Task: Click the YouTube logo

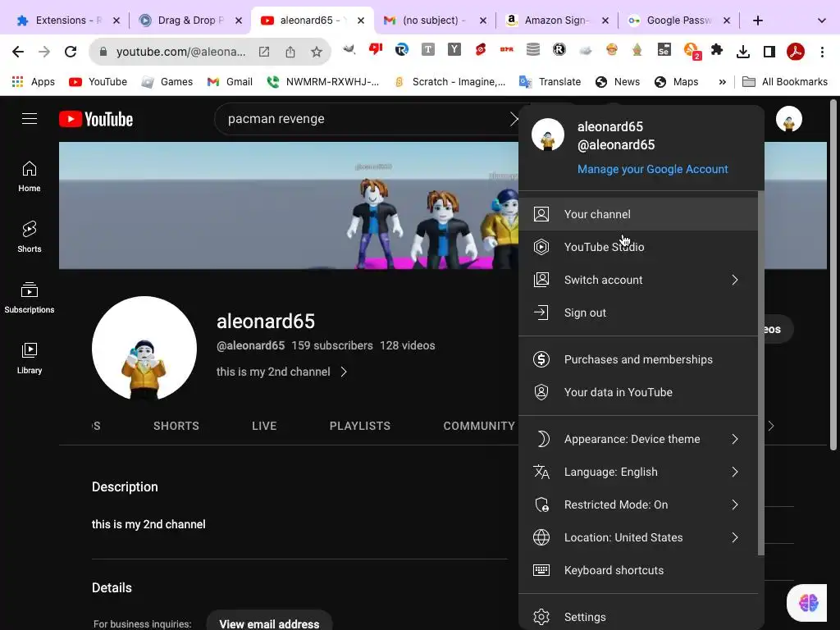Action: 96,119
